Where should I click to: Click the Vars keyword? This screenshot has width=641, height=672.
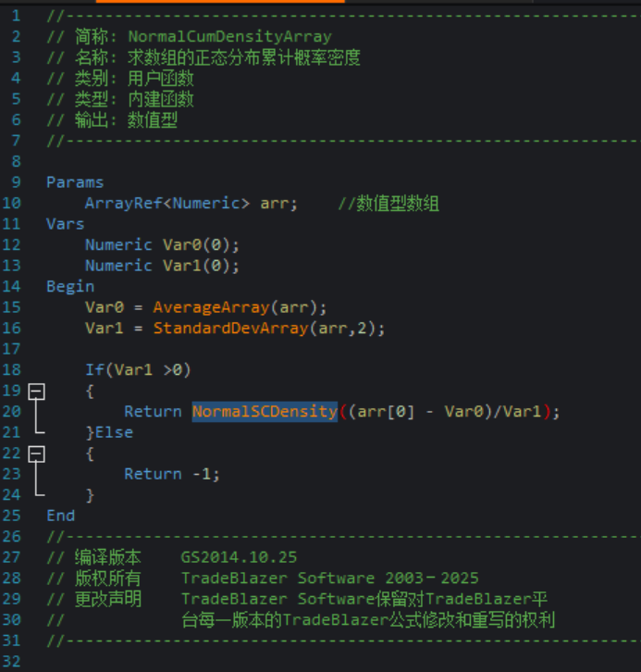click(65, 224)
